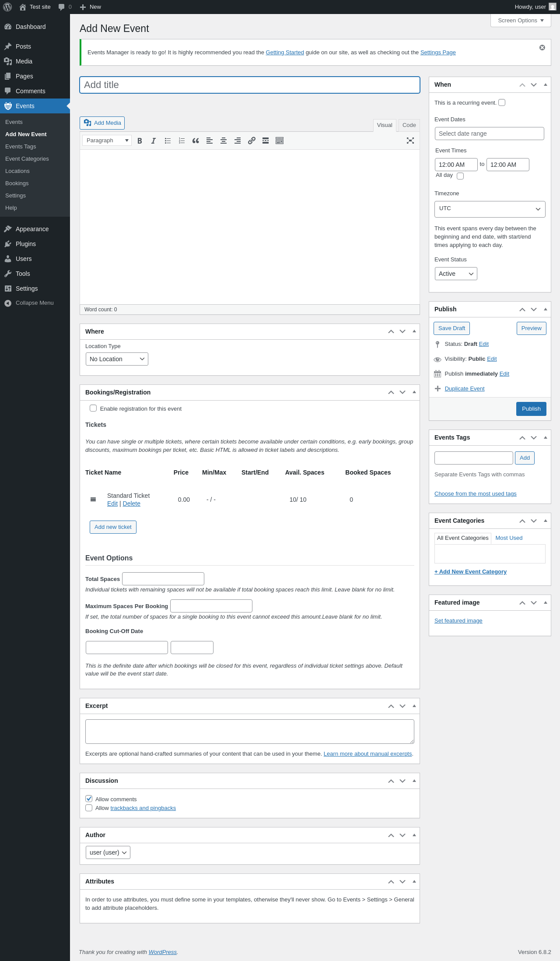Image resolution: width=560 pixels, height=961 pixels.
Task: Click the Add title field
Action: tap(250, 85)
